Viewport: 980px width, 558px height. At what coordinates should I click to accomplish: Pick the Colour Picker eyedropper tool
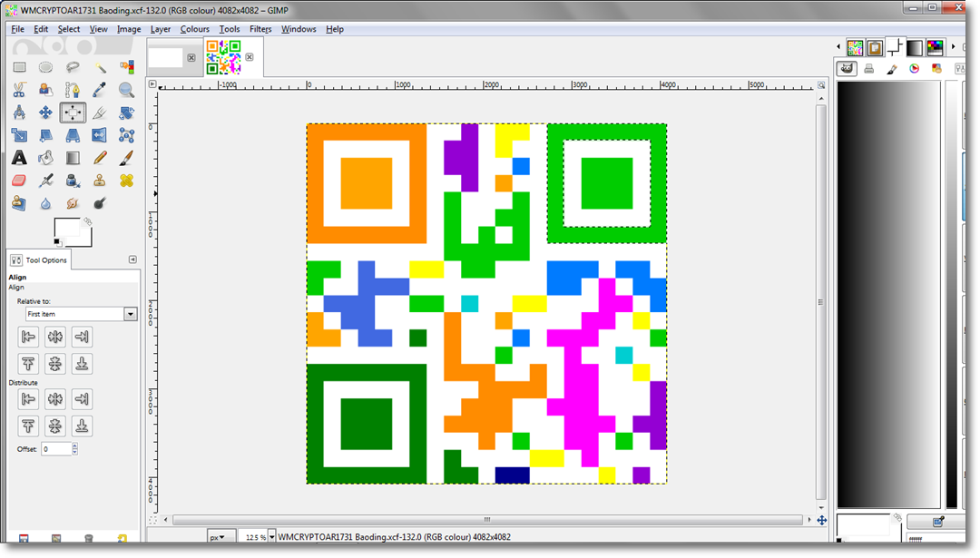(x=100, y=90)
